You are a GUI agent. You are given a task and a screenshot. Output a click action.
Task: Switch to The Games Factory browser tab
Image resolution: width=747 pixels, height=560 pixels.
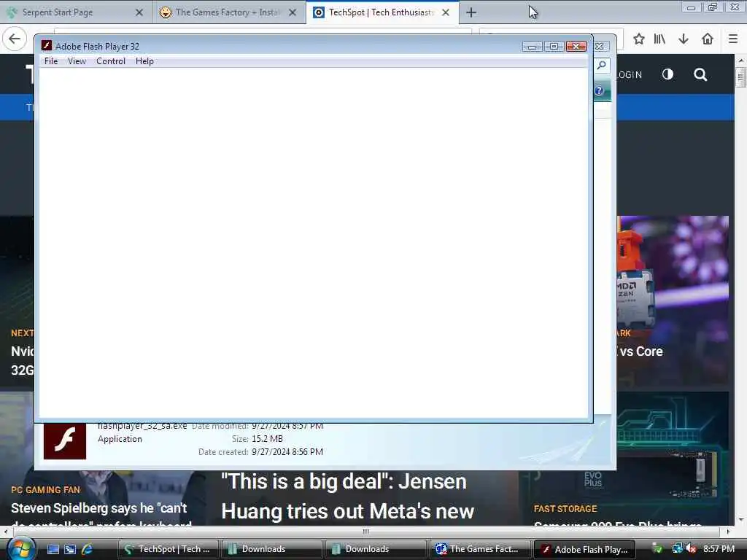click(229, 12)
